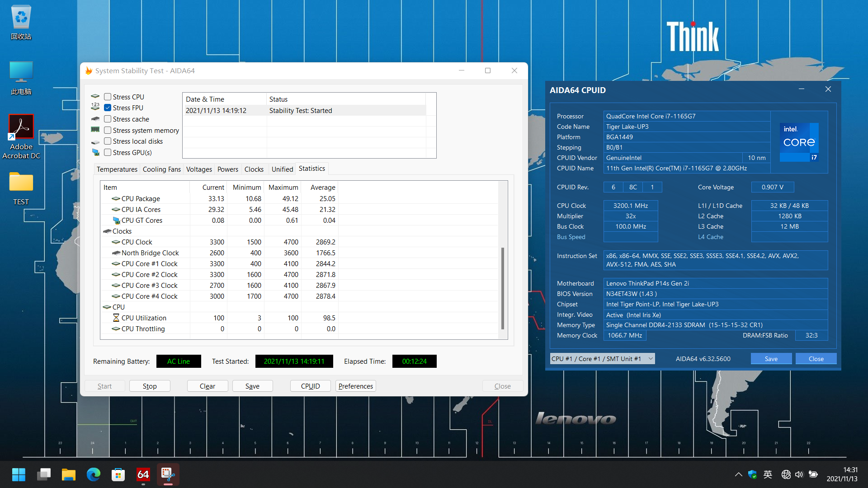This screenshot has height=488, width=868.
Task: Open the Preferences button
Action: point(356,386)
